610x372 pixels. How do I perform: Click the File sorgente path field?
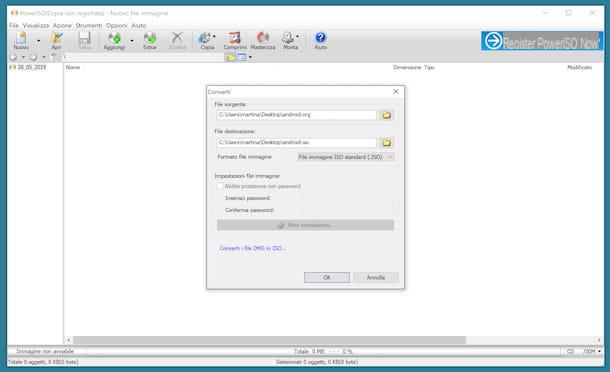pos(296,115)
